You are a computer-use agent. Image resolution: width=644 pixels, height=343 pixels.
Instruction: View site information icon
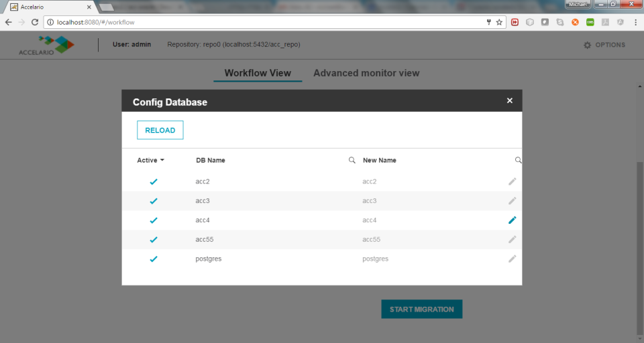click(x=50, y=22)
